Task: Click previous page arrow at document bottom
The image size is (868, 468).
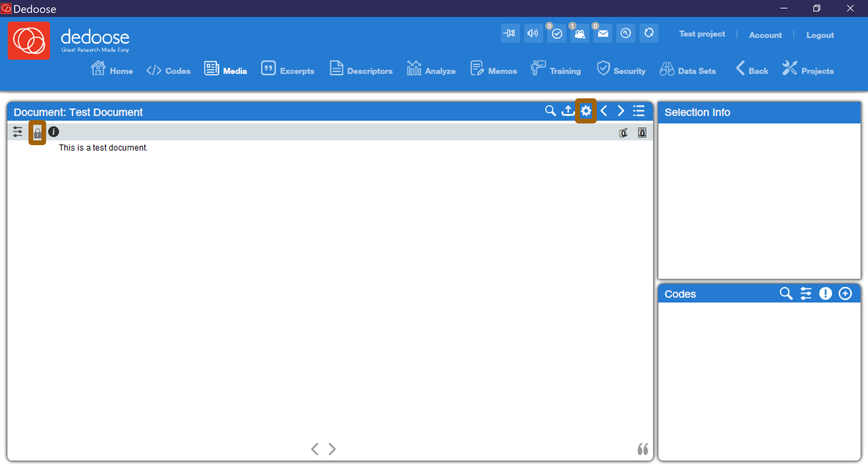Action: point(315,449)
